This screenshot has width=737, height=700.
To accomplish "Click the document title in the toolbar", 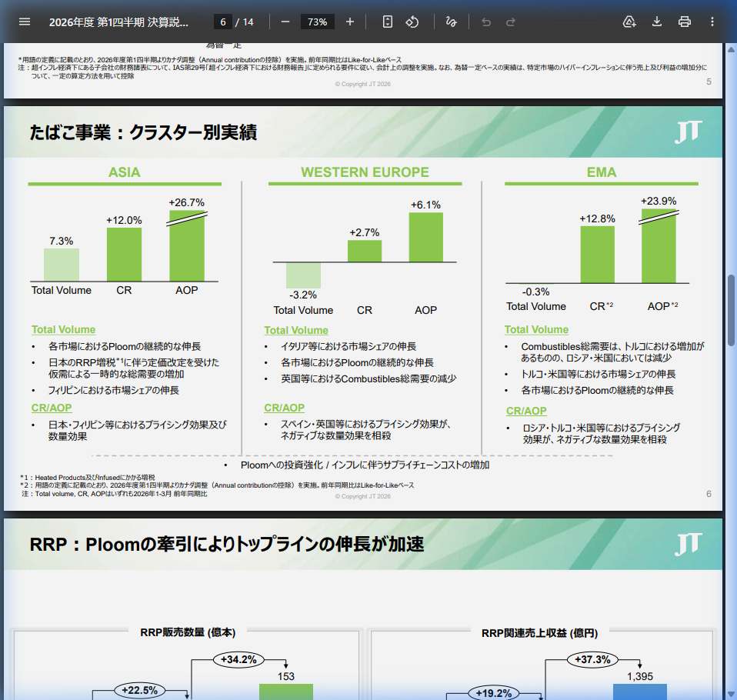I will [x=118, y=22].
